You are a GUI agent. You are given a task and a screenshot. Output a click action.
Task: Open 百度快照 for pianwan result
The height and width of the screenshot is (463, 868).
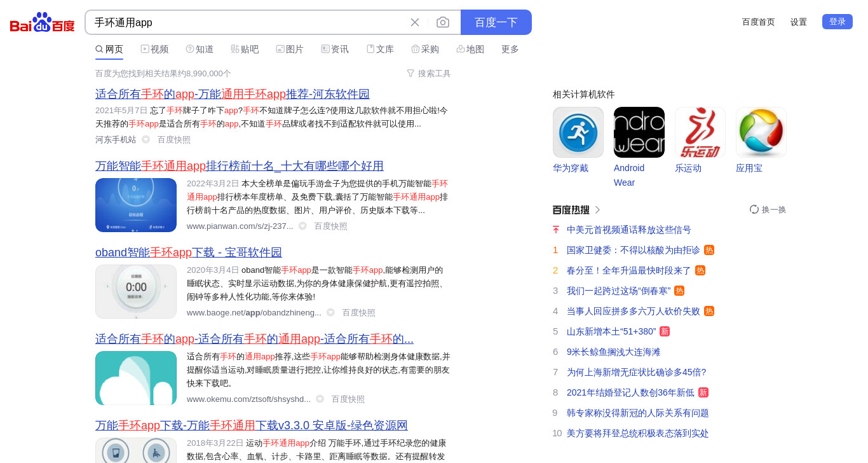(x=331, y=226)
